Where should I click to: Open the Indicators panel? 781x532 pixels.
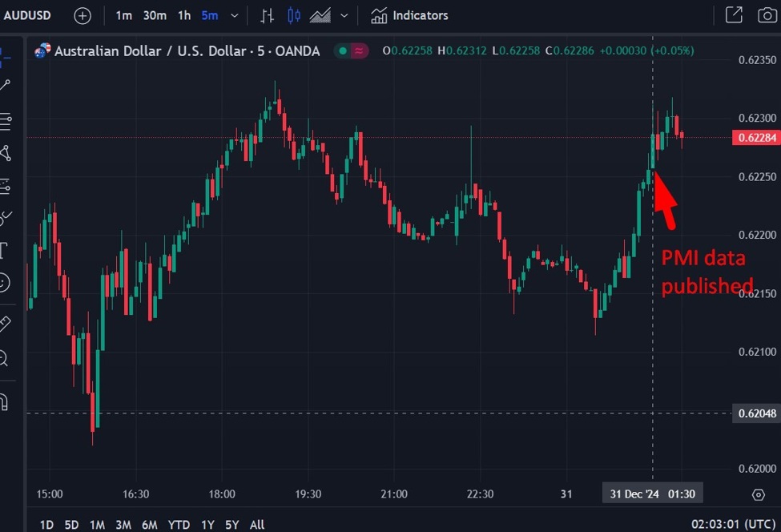409,15
